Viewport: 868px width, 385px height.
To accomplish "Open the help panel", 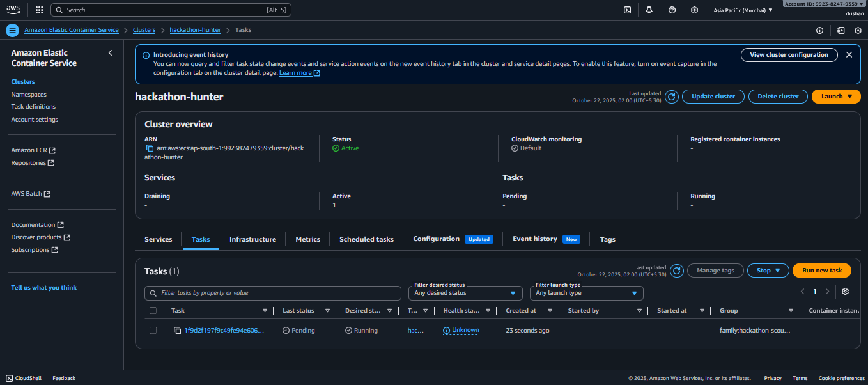I will (x=672, y=10).
